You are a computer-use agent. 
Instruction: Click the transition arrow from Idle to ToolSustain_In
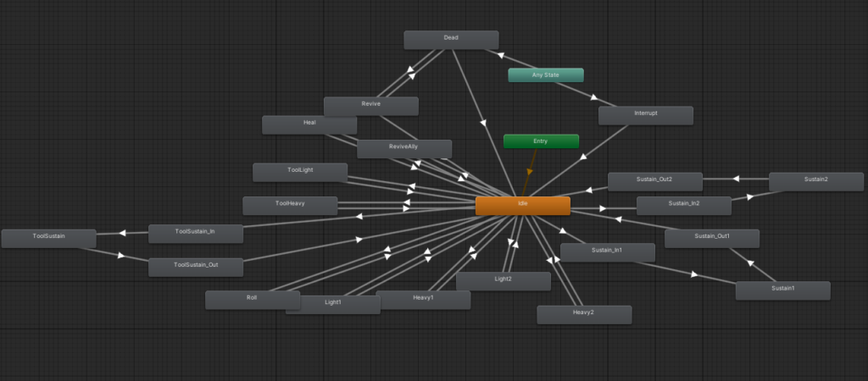(x=359, y=216)
